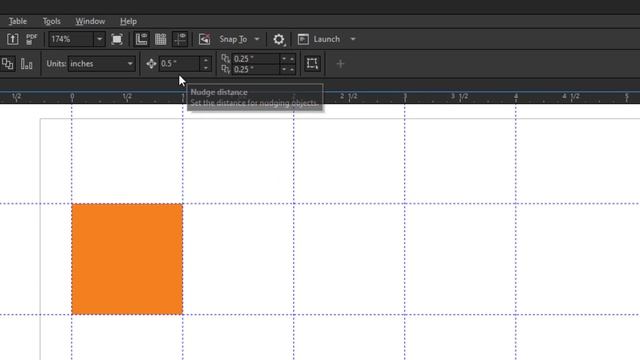The image size is (640, 360).
Task: Click the Export icon in the toolbar
Action: [x=13, y=39]
